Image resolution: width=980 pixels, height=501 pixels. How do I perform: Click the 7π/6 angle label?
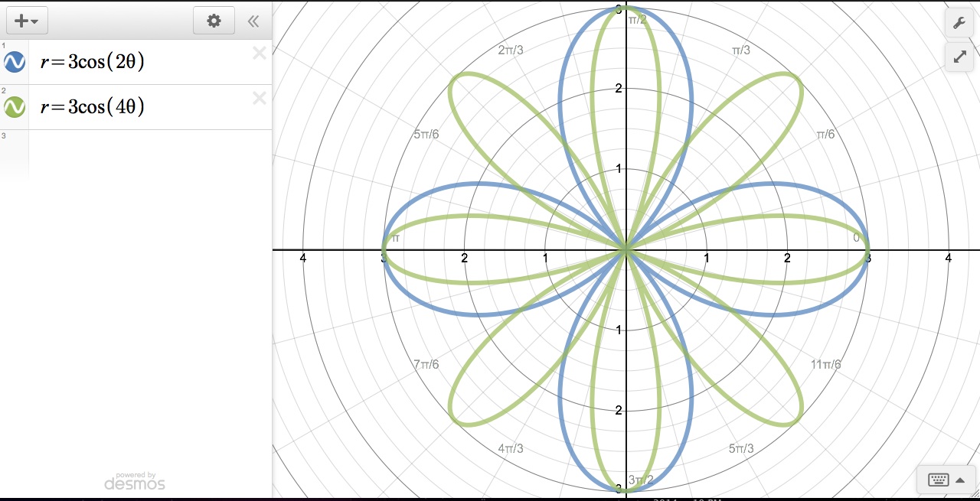[426, 364]
